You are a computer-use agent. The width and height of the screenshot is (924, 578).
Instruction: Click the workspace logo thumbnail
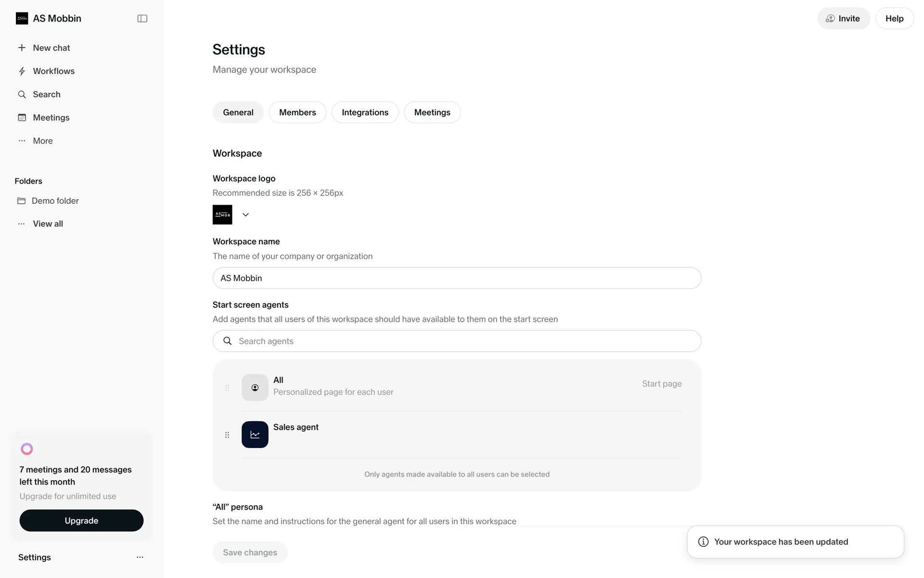(x=222, y=215)
